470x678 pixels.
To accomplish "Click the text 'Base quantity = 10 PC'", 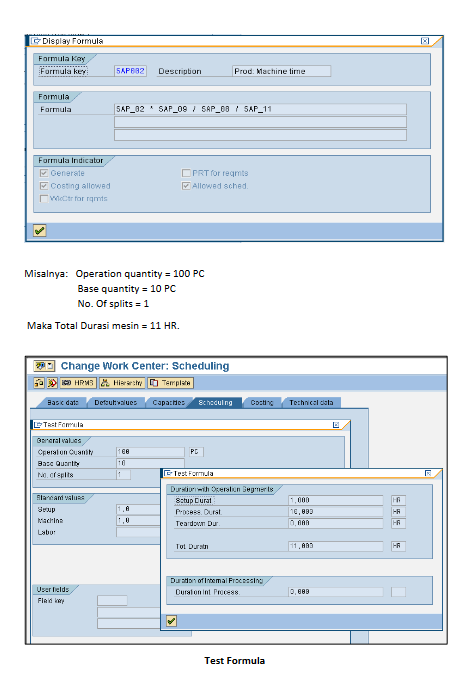I will (x=127, y=289).
